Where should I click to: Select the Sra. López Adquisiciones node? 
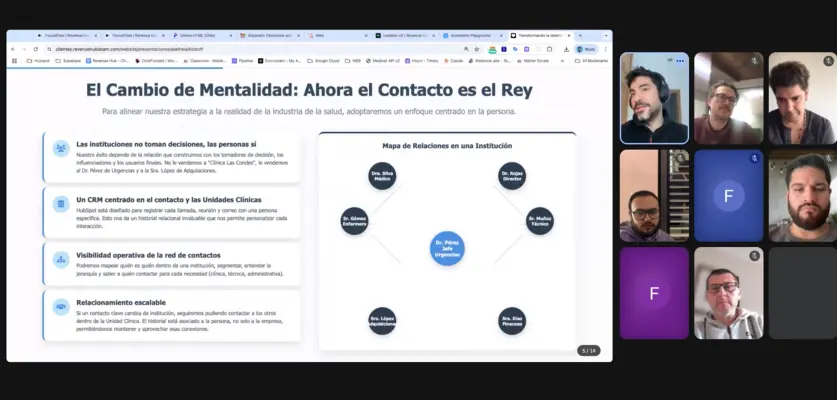(382, 321)
